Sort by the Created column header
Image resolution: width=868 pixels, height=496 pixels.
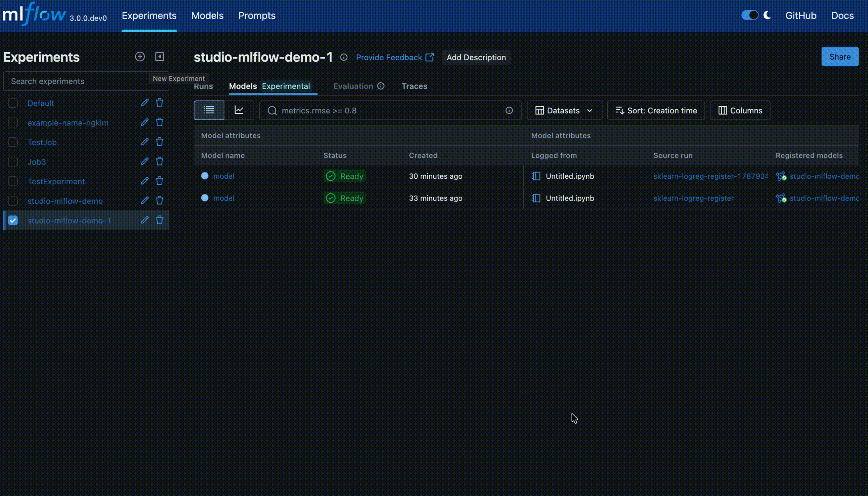[423, 155]
